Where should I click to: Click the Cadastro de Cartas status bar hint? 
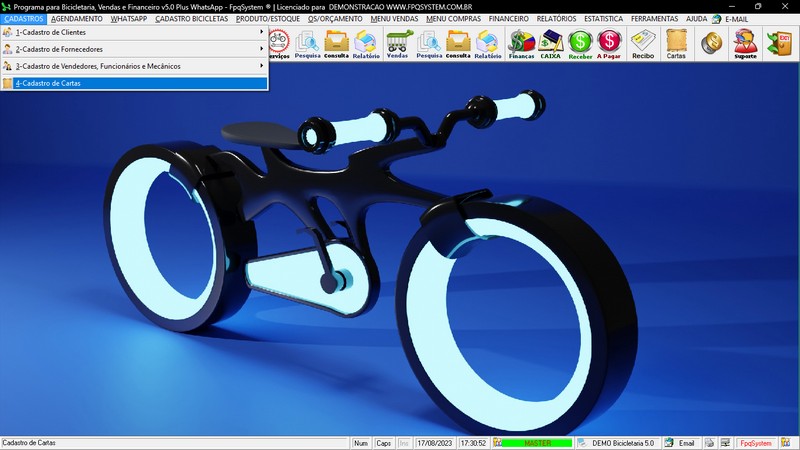pos(29,443)
